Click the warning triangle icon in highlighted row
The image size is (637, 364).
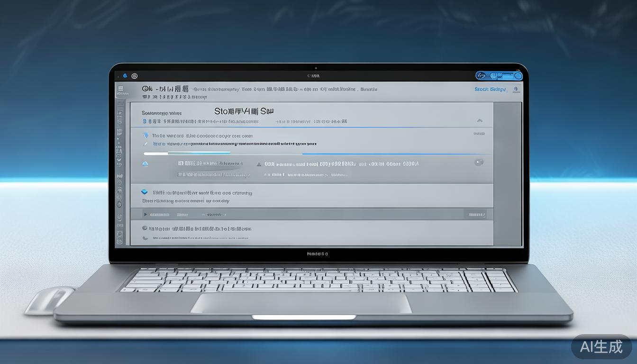[259, 164]
